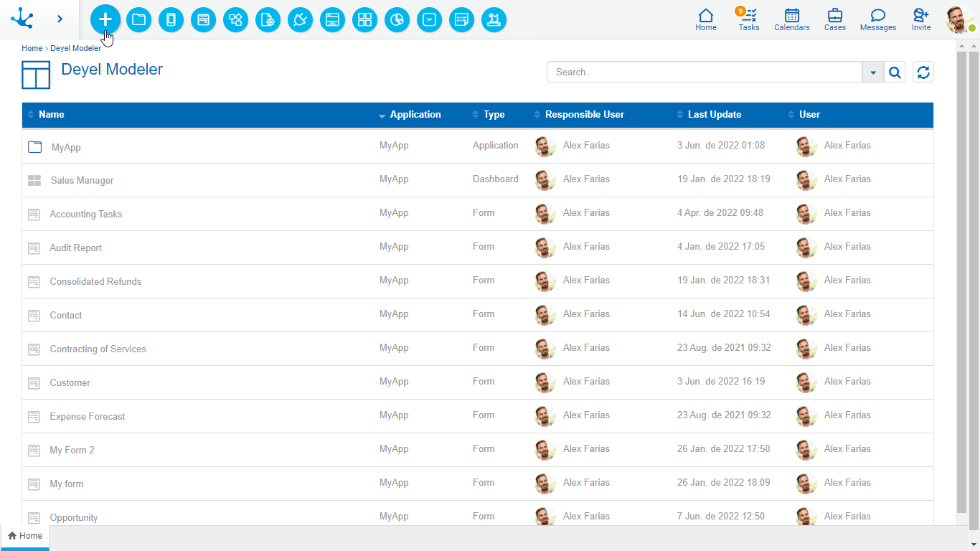Click the Customer row form icon
This screenshot has height=551, width=980.
pos(34,383)
